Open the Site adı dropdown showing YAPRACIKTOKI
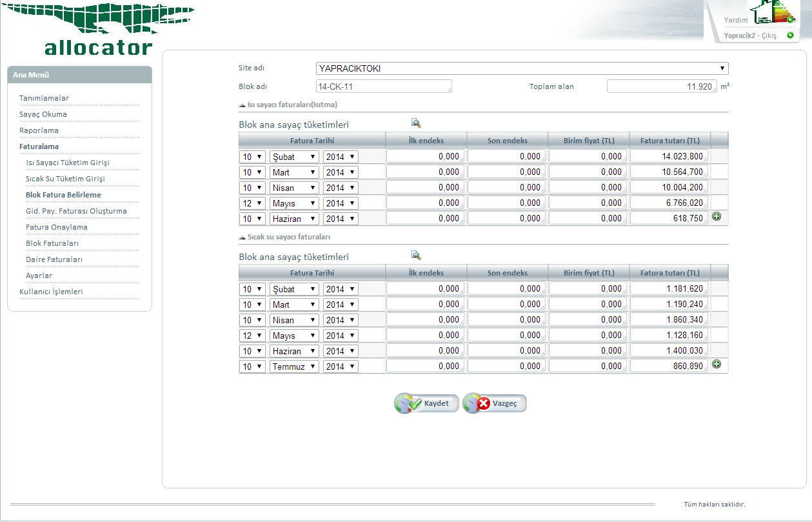812x522 pixels. click(x=522, y=68)
